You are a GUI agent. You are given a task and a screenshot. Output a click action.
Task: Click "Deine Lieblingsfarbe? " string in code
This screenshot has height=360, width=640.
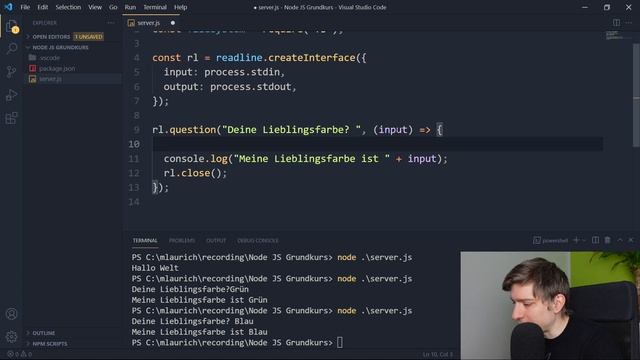(x=291, y=130)
